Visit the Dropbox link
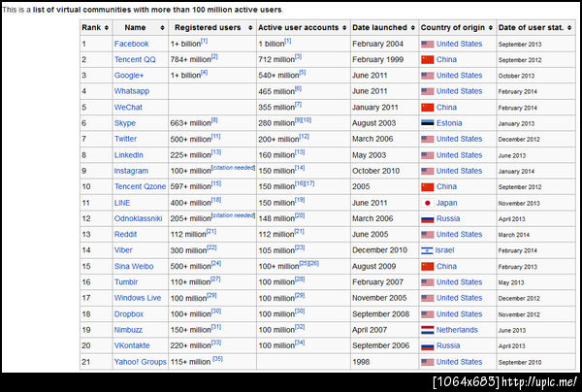This screenshot has height=392, width=582. click(x=128, y=314)
